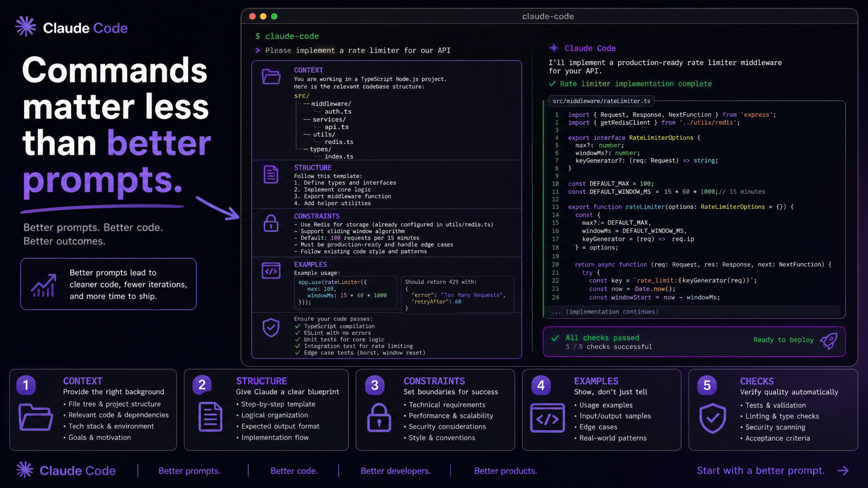Click the shield icon beside Ensure your code passes
This screenshot has width=868, height=488.
pyautogui.click(x=271, y=327)
